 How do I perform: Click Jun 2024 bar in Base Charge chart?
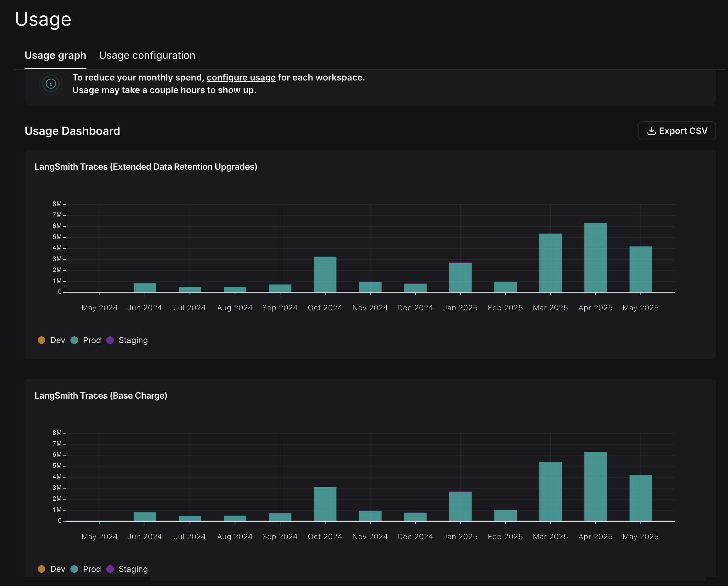tap(145, 517)
